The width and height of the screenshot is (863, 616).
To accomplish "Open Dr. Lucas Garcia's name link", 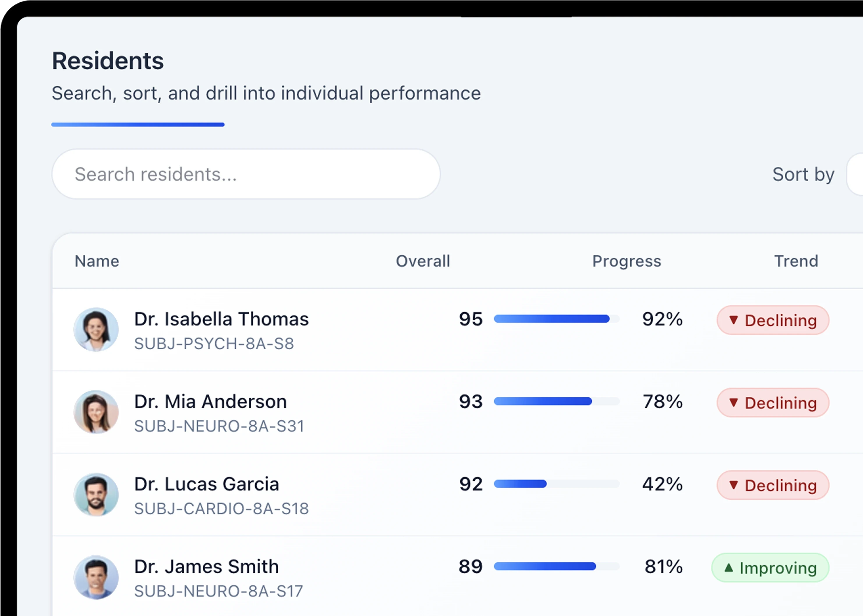I will 207,484.
